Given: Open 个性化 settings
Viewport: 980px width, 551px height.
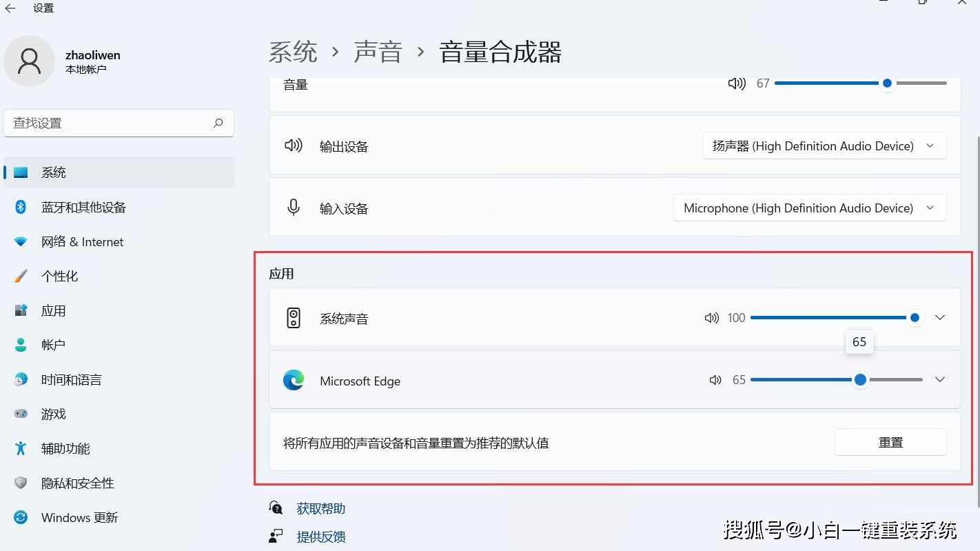Looking at the screenshot, I should coord(119,276).
